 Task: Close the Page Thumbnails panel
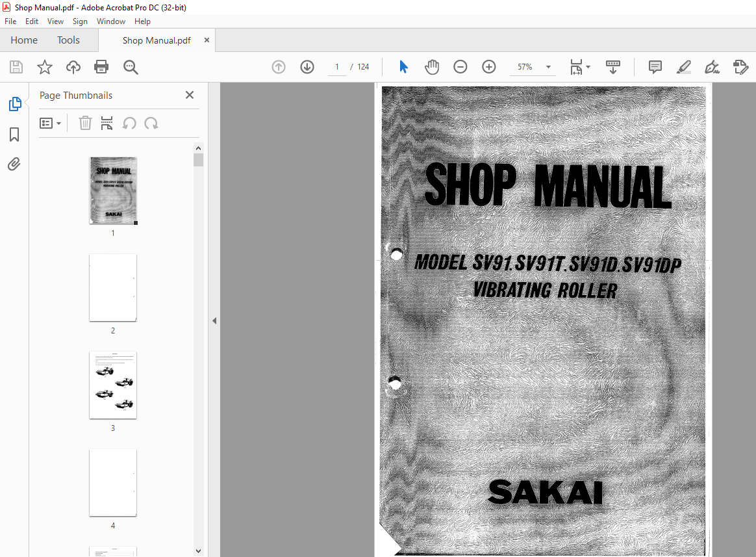(190, 95)
